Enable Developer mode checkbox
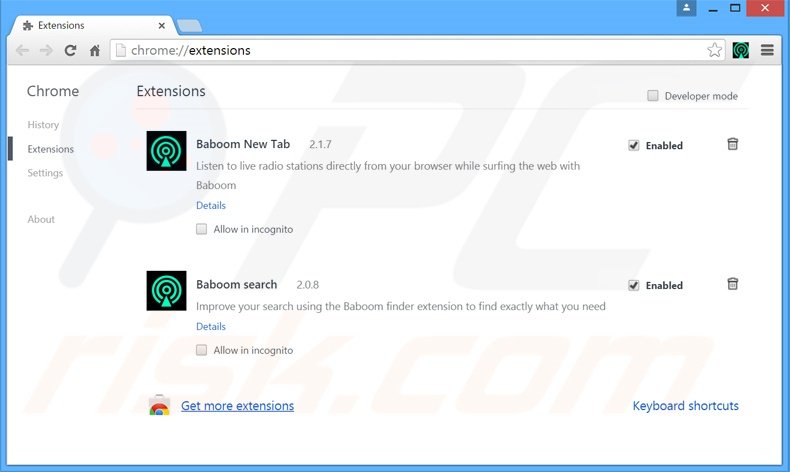Image resolution: width=790 pixels, height=472 pixels. pyautogui.click(x=653, y=96)
